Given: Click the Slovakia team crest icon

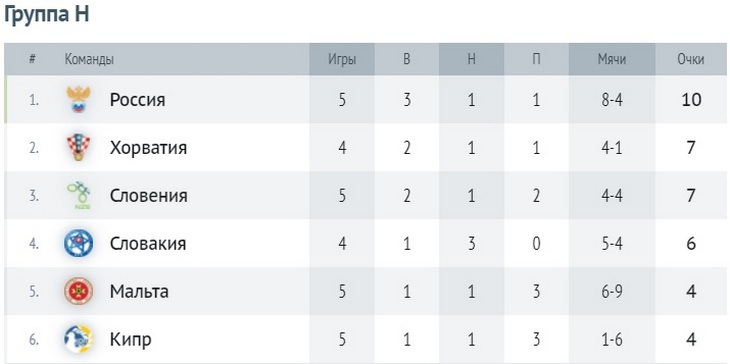Looking at the screenshot, I should pos(79,243).
